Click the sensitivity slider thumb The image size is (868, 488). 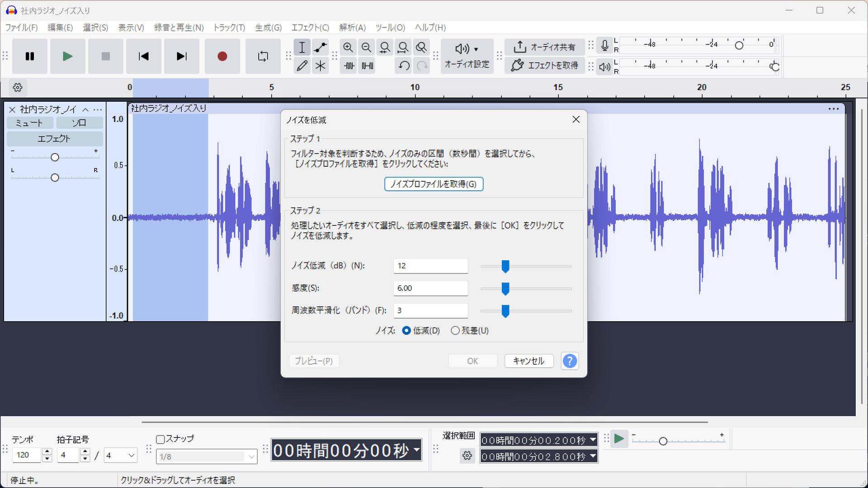(505, 288)
